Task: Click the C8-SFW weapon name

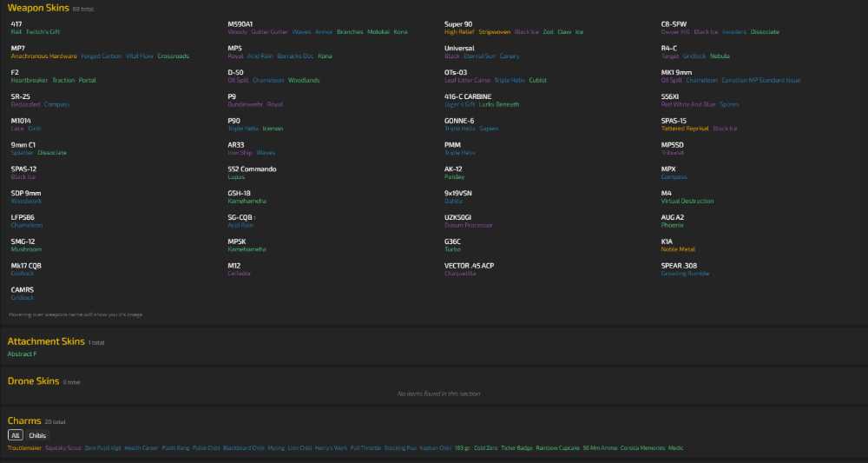Action: pyautogui.click(x=674, y=24)
